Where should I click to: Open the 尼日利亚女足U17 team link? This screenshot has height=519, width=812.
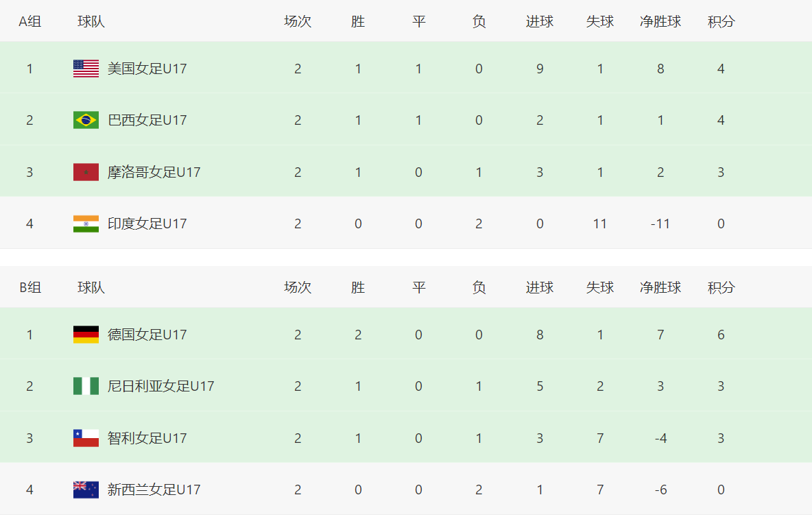coord(160,387)
